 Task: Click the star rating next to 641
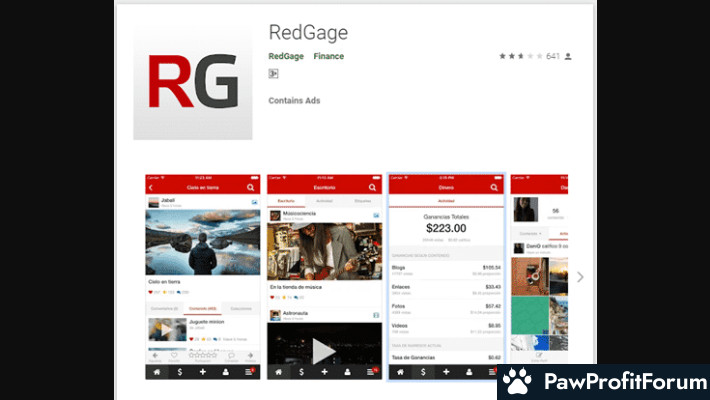[521, 56]
